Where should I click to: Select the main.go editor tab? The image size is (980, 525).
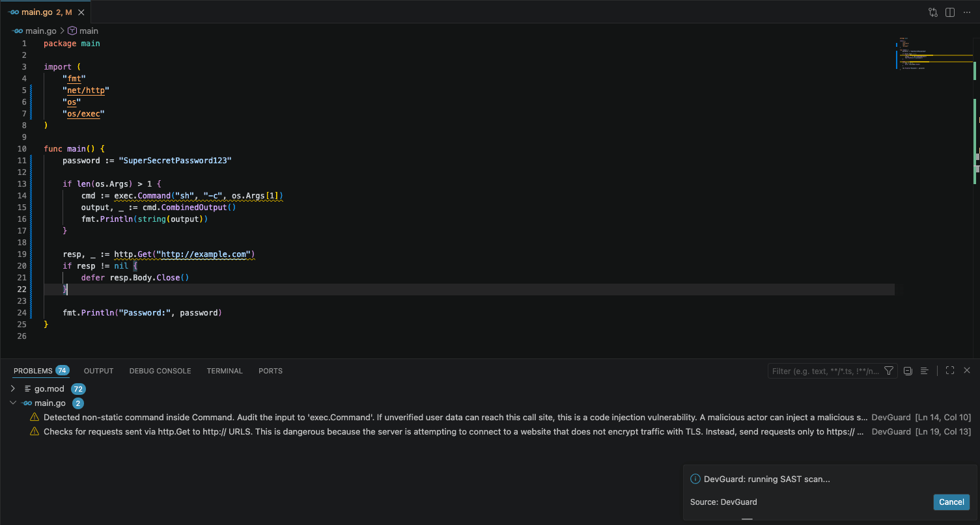(x=45, y=12)
